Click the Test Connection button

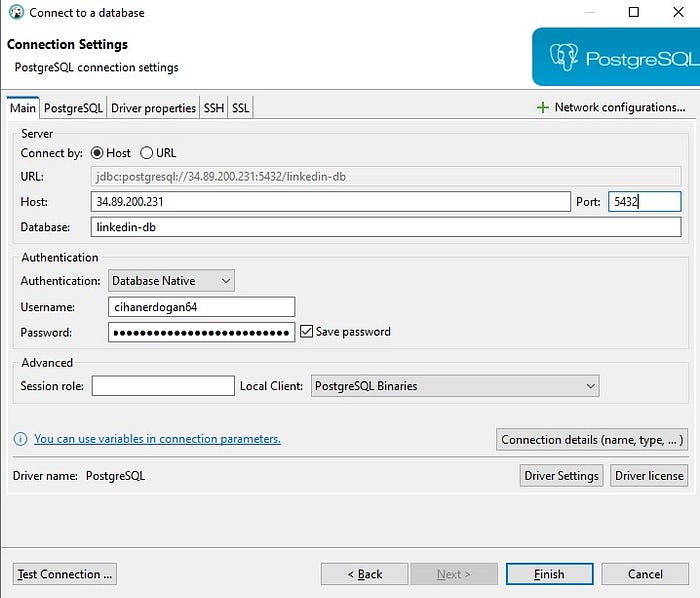[x=65, y=574]
